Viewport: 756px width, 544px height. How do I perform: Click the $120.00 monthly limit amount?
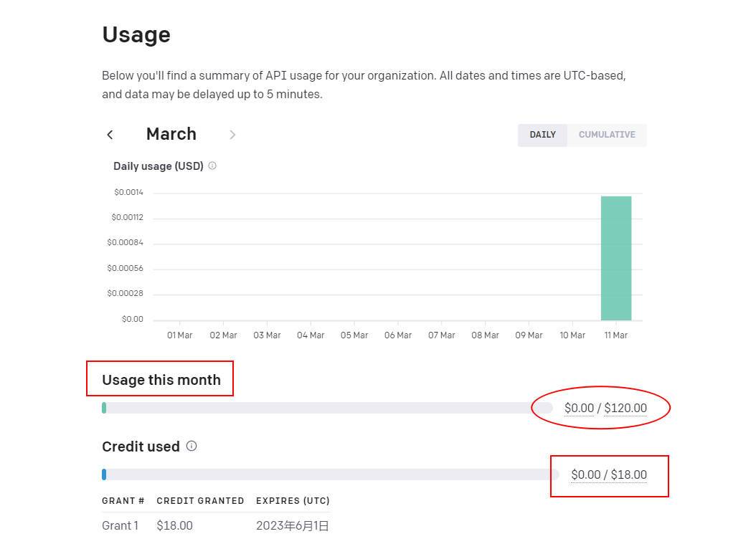click(625, 408)
